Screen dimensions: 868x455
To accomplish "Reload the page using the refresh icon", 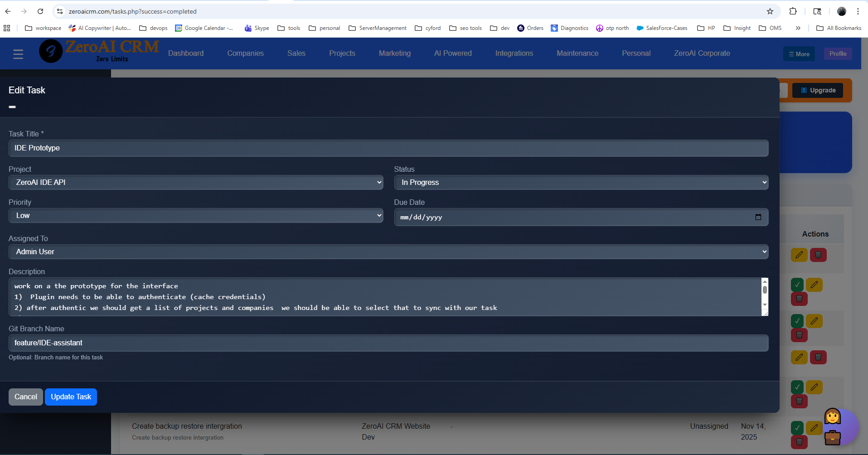I will [40, 11].
